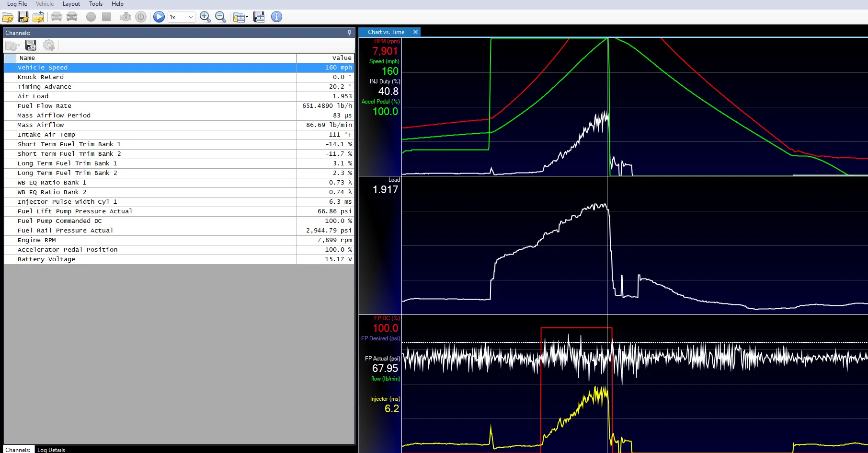Click the Name column header

click(x=157, y=58)
